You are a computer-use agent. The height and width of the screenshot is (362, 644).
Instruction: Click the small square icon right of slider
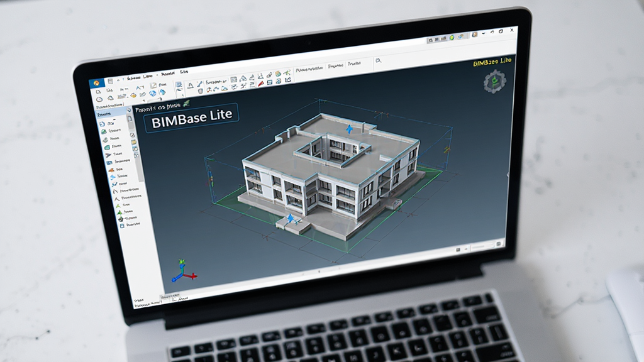click(499, 244)
